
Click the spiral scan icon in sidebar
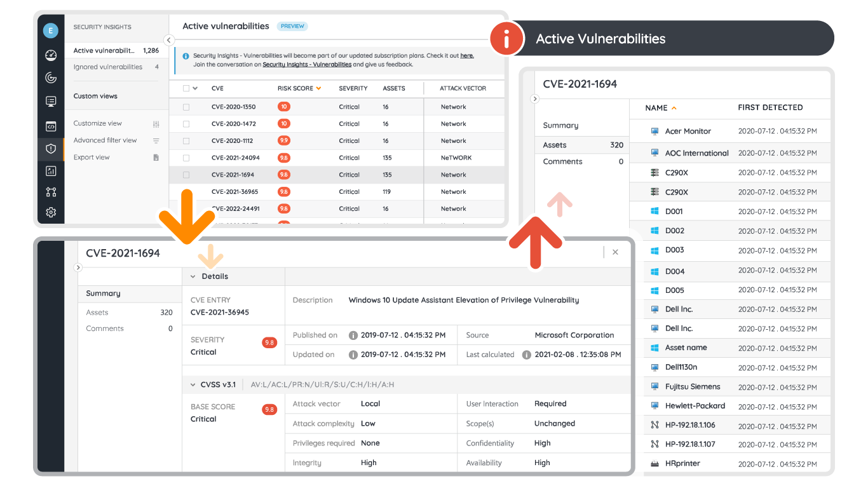coord(51,78)
